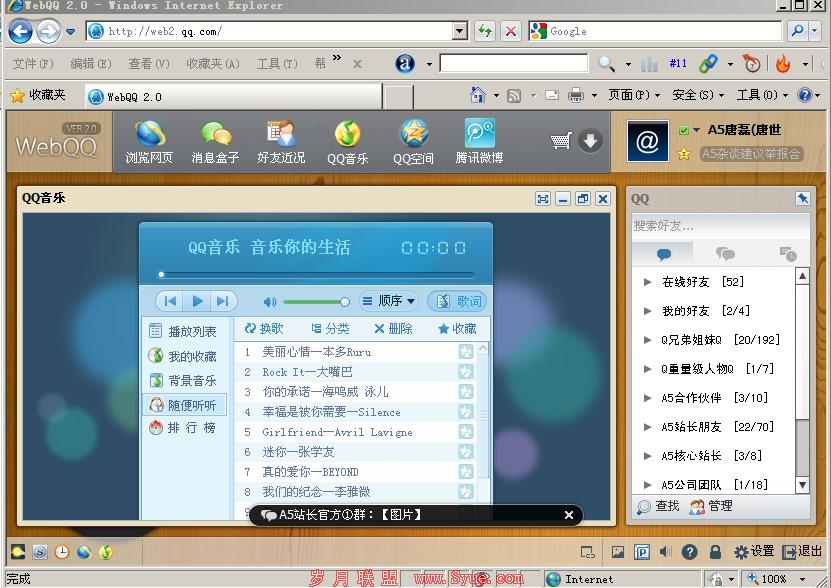This screenshot has width=831, height=588.
Task: Expand the A5站长朋友 [22/70] group
Action: coord(647,427)
